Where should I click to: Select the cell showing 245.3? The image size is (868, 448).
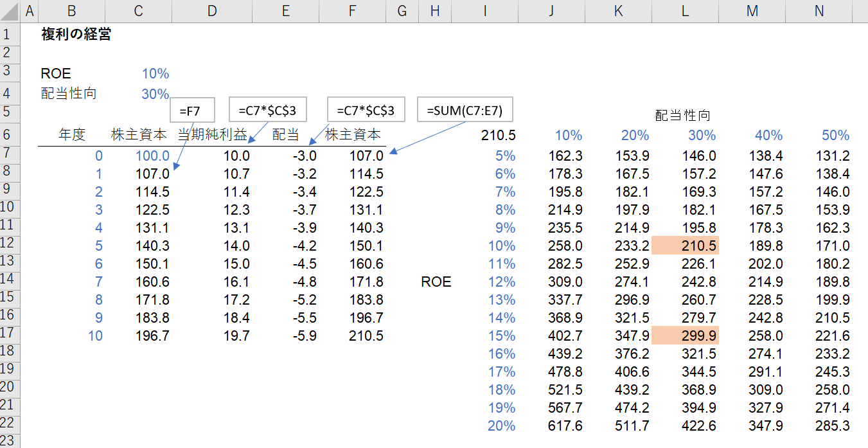point(833,371)
